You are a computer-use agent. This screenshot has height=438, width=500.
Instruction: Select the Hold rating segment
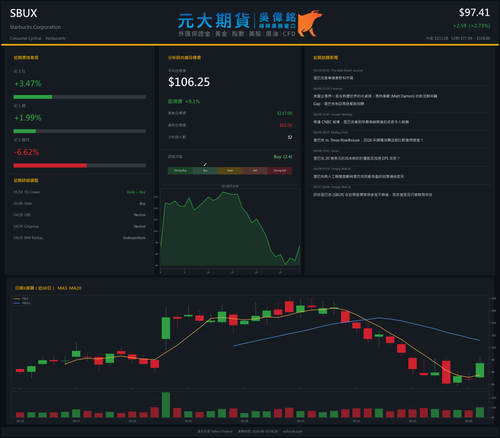point(230,171)
